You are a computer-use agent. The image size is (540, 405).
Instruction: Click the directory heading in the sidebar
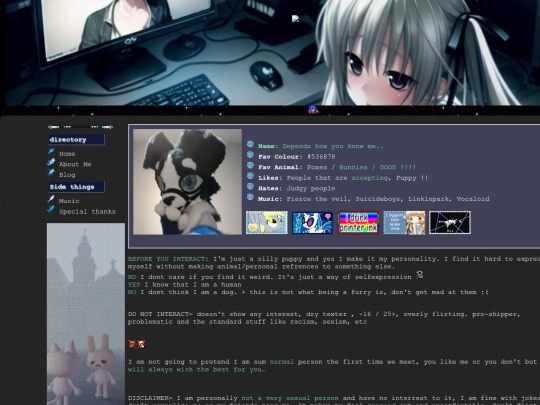tap(76, 139)
